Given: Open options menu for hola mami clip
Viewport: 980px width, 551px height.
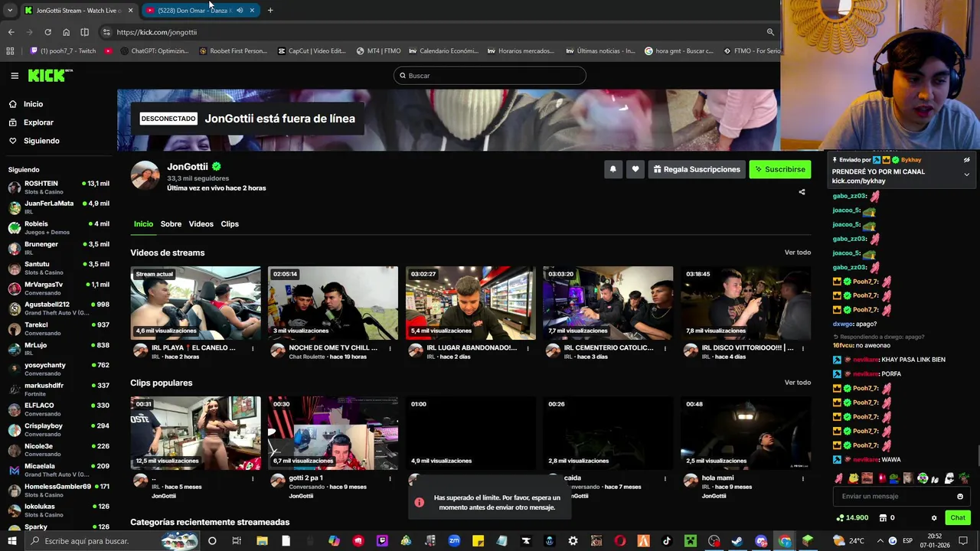Looking at the screenshot, I should point(803,478).
